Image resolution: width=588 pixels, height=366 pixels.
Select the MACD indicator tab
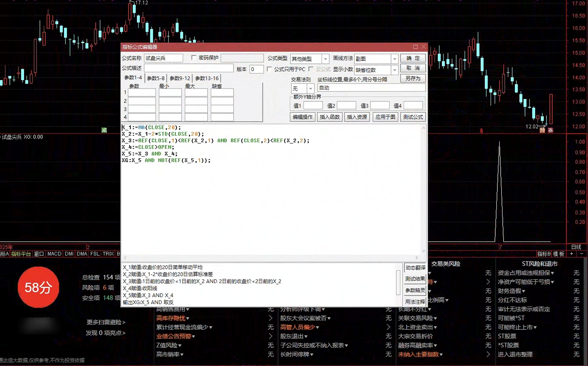pos(54,254)
